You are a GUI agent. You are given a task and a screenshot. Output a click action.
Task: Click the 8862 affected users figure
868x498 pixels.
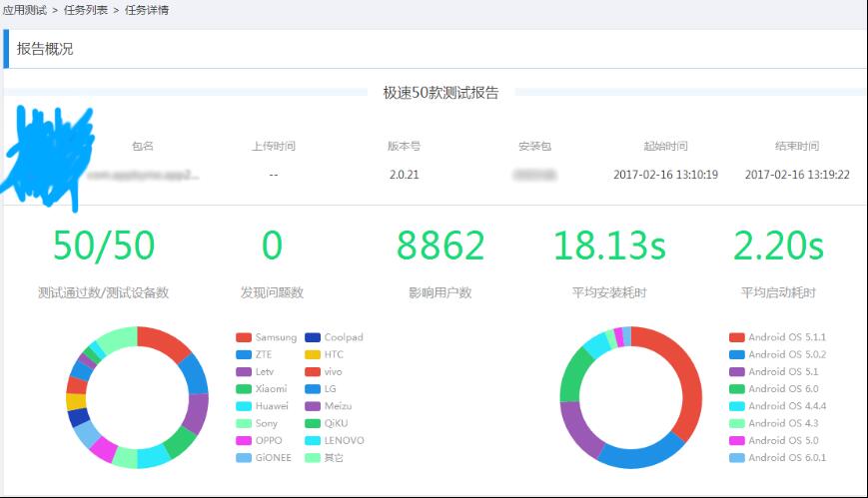[x=440, y=246]
